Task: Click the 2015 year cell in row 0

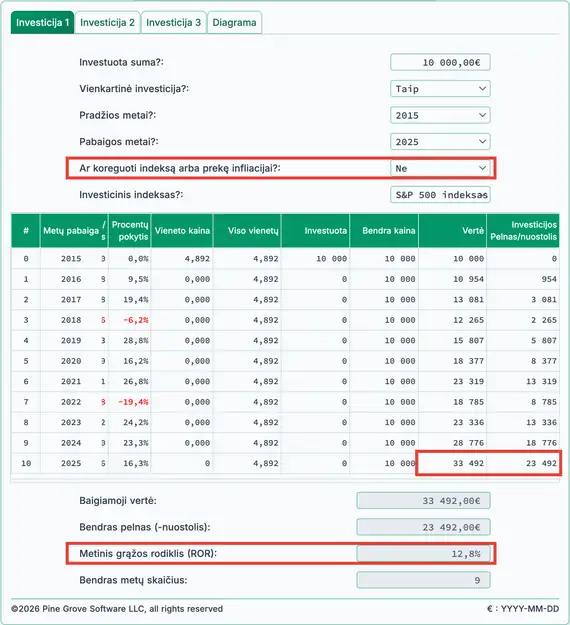Action: (71, 259)
